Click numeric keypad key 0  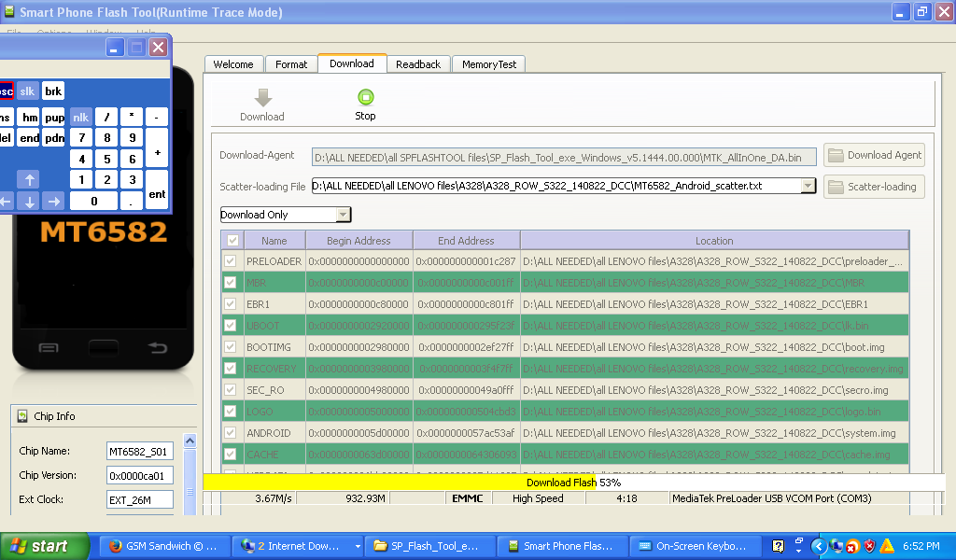(x=94, y=201)
